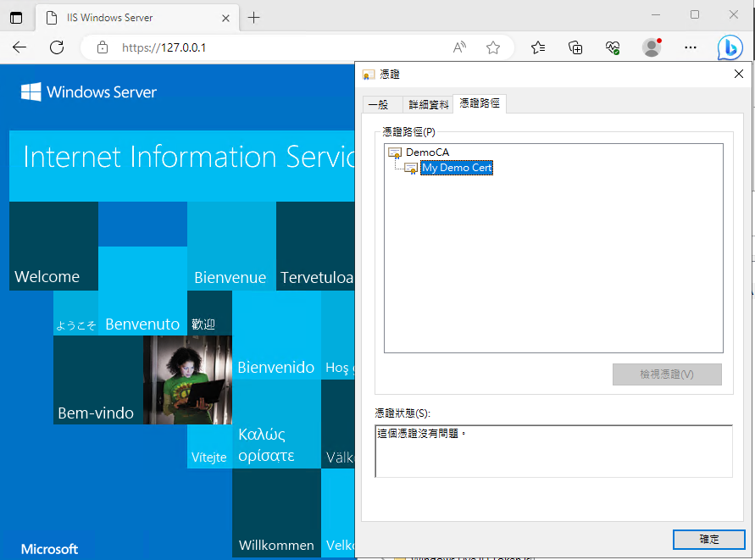
Task: Open the Read Aloud icon
Action: coord(459,48)
